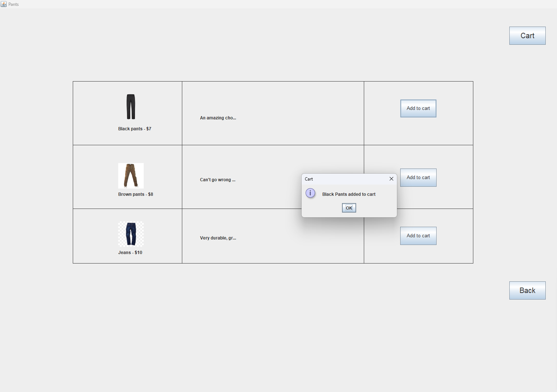Click the 'Can't go wrong ...' description

pyautogui.click(x=218, y=180)
